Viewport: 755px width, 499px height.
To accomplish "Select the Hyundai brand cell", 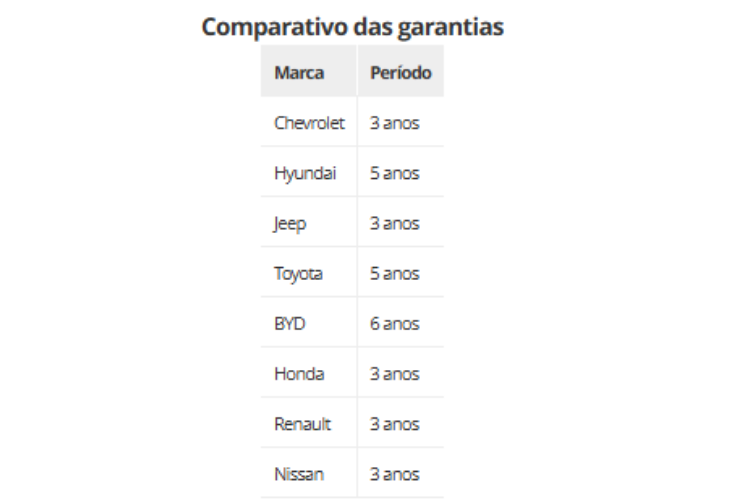I will pyautogui.click(x=305, y=173).
